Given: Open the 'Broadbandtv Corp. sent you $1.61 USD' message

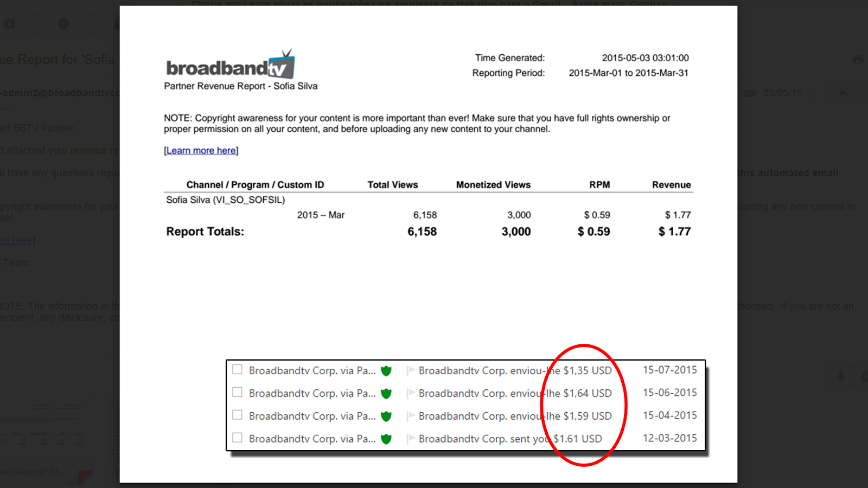Looking at the screenshot, I should (510, 439).
